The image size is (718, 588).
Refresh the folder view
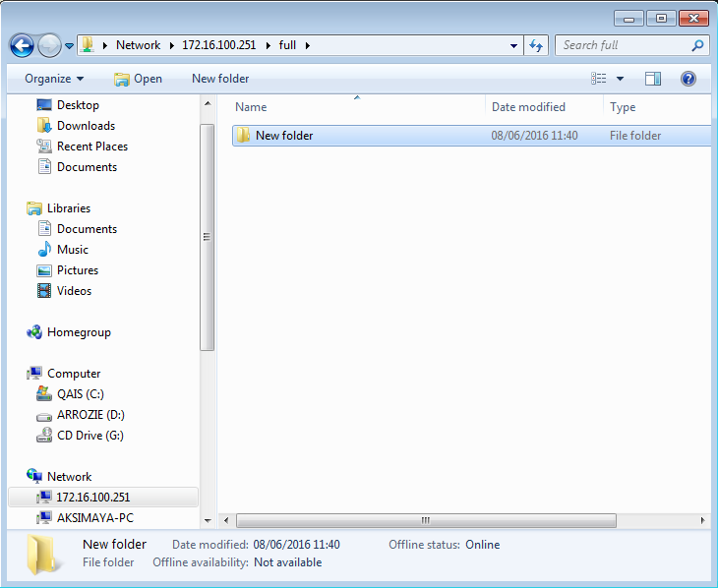[536, 45]
